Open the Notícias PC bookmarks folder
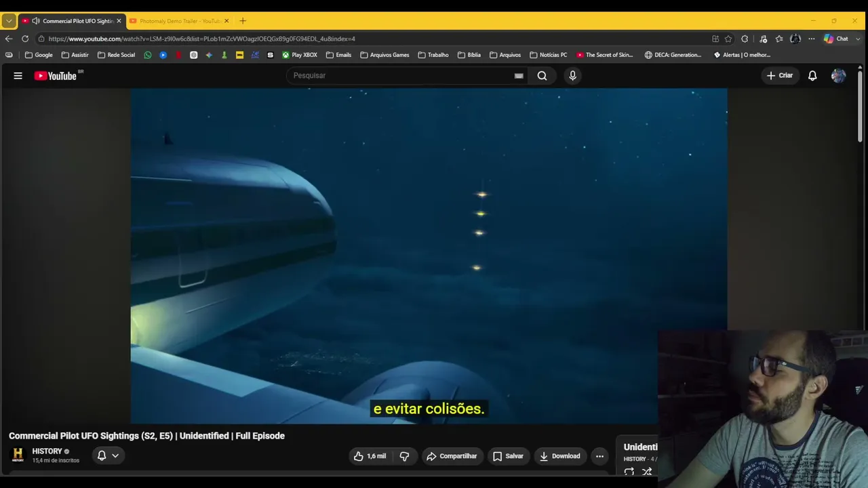 tap(548, 55)
